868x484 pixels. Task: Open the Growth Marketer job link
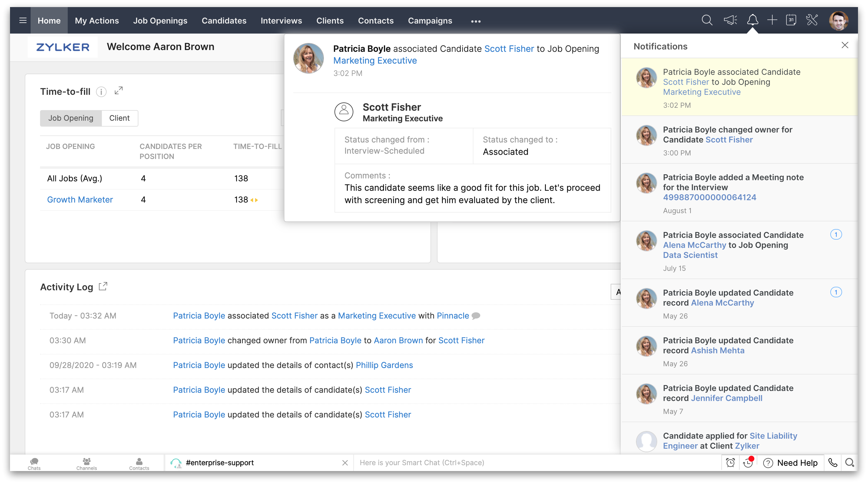[80, 200]
